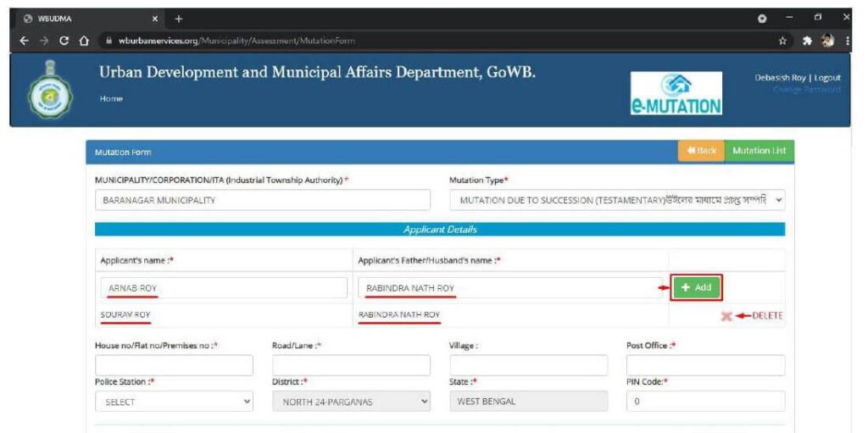The image size is (868, 433).
Task: Click the Urban Development department heading
Action: coord(317,73)
